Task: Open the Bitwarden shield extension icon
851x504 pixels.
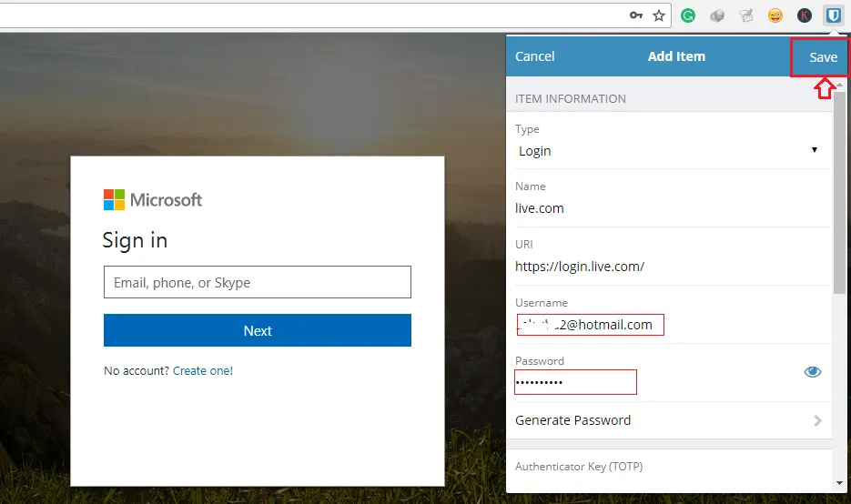Action: click(833, 15)
